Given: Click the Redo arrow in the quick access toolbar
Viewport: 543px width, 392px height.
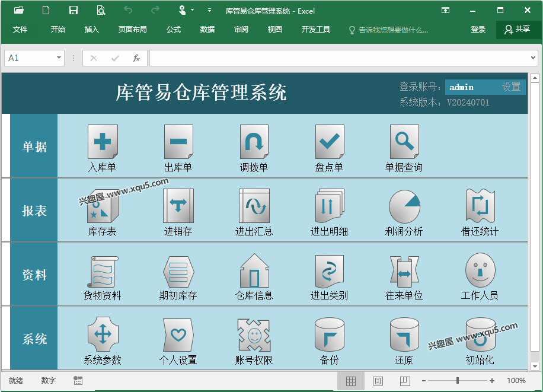Looking at the screenshot, I should pos(155,10).
